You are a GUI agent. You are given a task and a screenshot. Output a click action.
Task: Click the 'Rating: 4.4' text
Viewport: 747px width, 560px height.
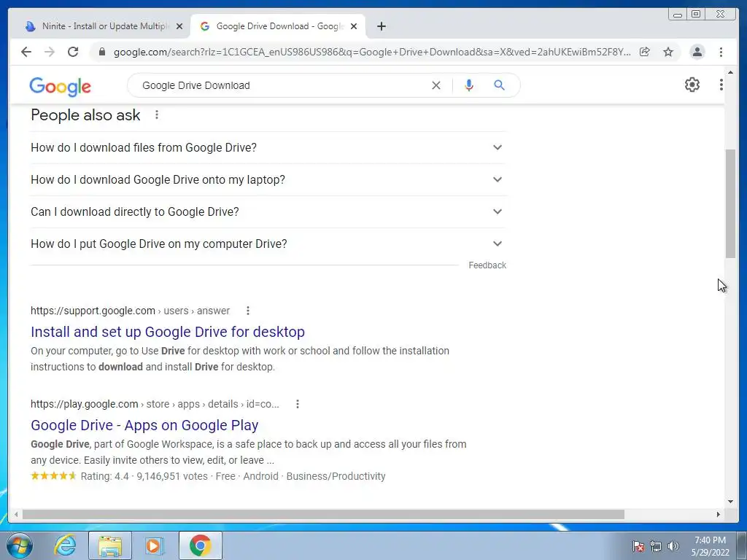coord(105,476)
